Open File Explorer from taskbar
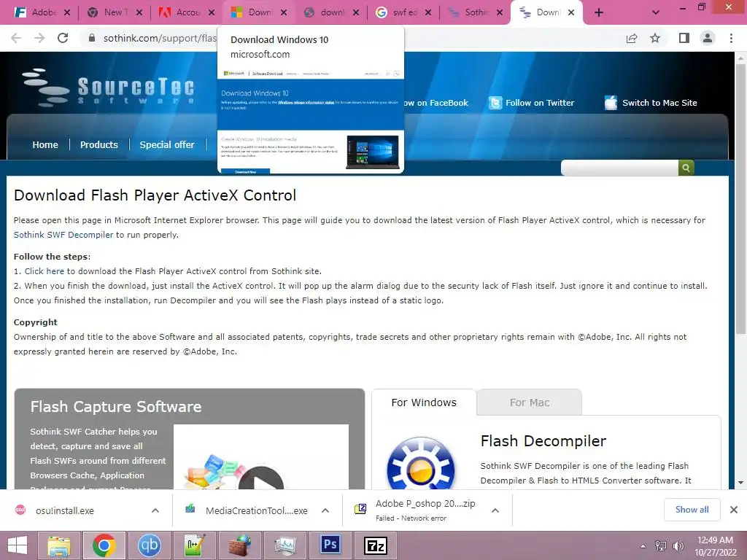Image resolution: width=747 pixels, height=560 pixels. pyautogui.click(x=58, y=545)
